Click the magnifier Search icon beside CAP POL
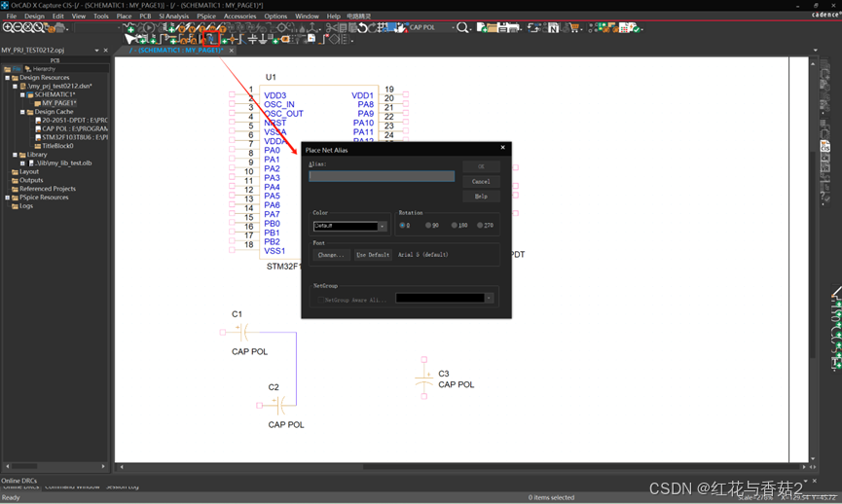 tap(462, 27)
